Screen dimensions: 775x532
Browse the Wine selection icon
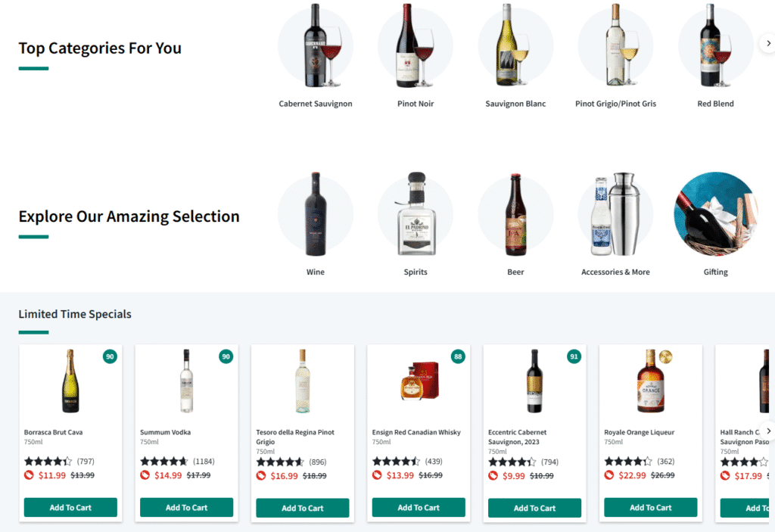click(316, 214)
